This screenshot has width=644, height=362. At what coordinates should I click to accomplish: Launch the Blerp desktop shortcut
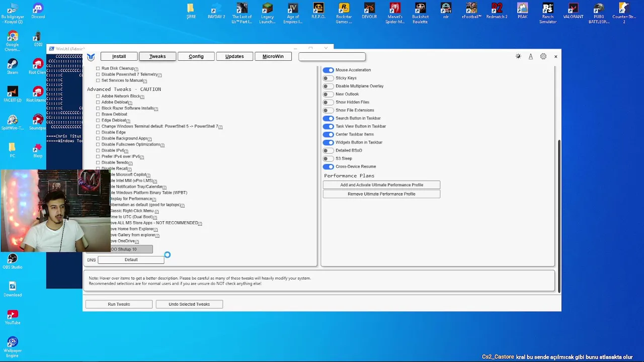point(38,150)
